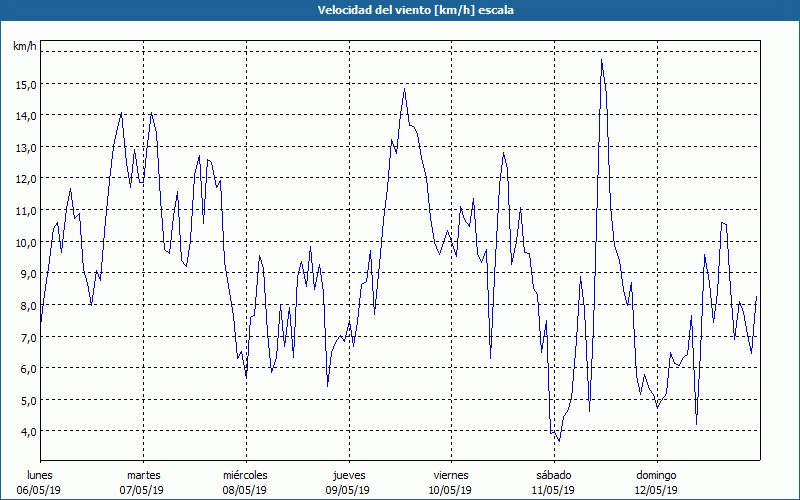Click the 'miércoles' day label
800x500 pixels.
(x=245, y=475)
